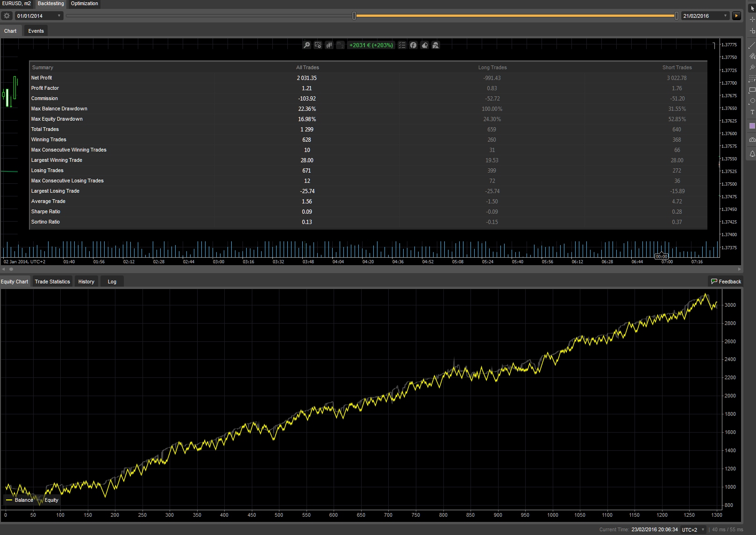Click chart scrollbar right arrow
Image resolution: width=756 pixels, height=535 pixels.
click(x=739, y=269)
